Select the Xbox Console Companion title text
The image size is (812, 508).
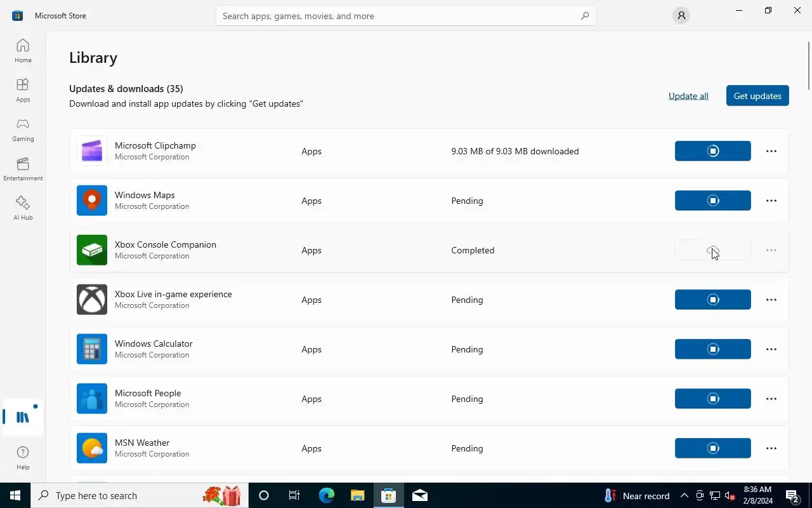pyautogui.click(x=166, y=244)
